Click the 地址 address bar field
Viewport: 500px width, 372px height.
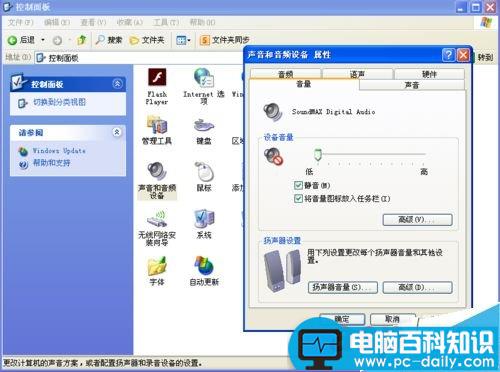140,58
